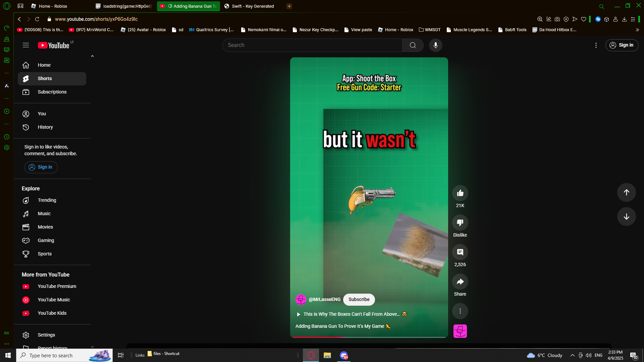Go to the previous Short with up arrow

click(x=627, y=192)
